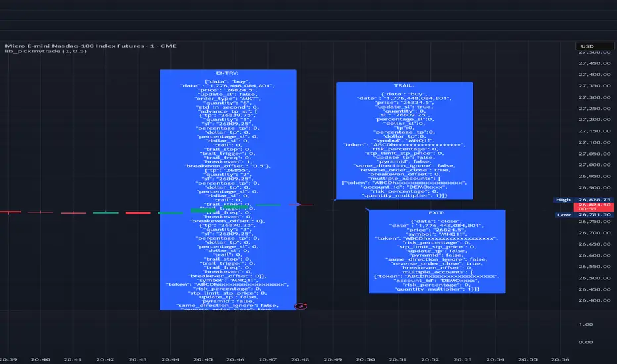This screenshot has width=617, height=364.
Task: Click the High 26,828.75 price label
Action: click(x=583, y=199)
